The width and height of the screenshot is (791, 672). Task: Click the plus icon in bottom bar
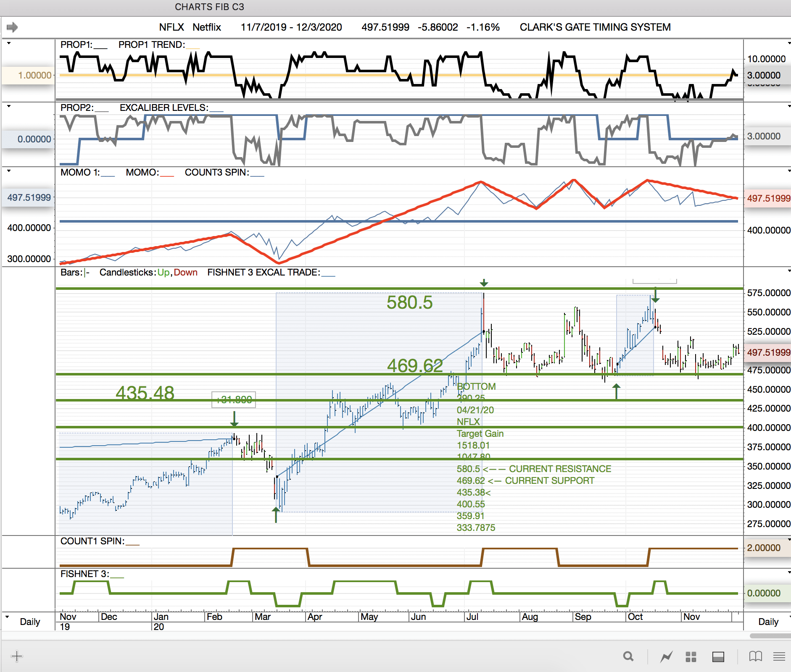pyautogui.click(x=17, y=656)
